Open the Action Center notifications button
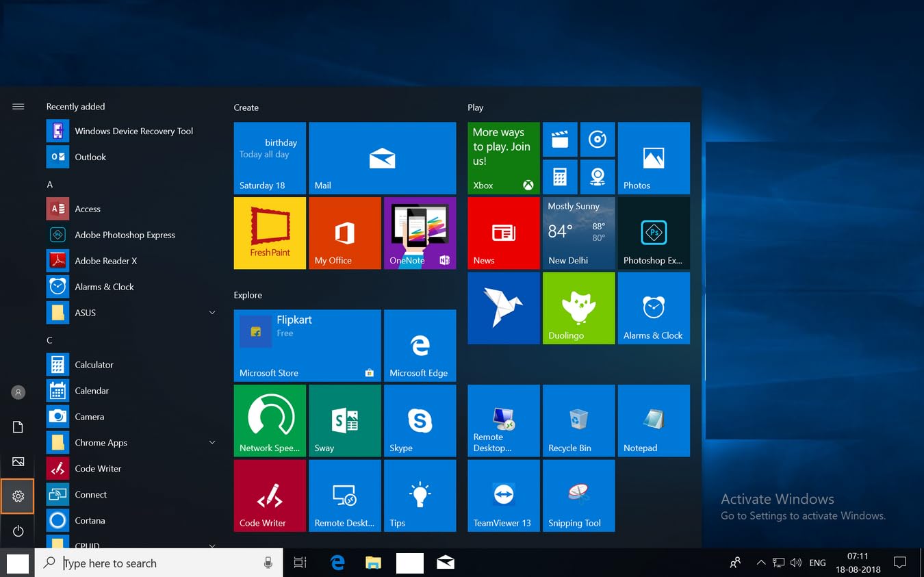The image size is (924, 577). [x=900, y=563]
